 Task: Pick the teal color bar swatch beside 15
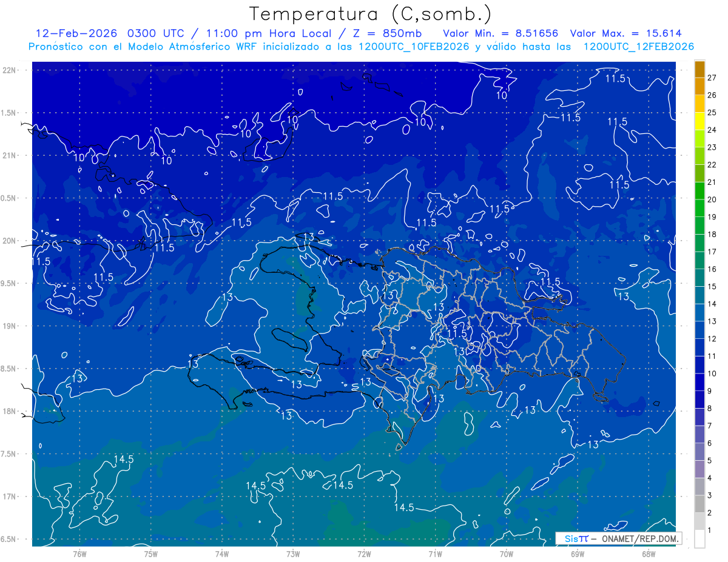[x=699, y=278]
